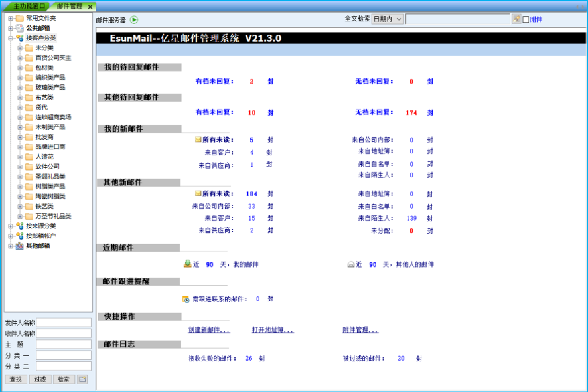Click the envelope icon under 其他新邮件
Image resolution: width=588 pixels, height=392 pixels.
(198, 194)
